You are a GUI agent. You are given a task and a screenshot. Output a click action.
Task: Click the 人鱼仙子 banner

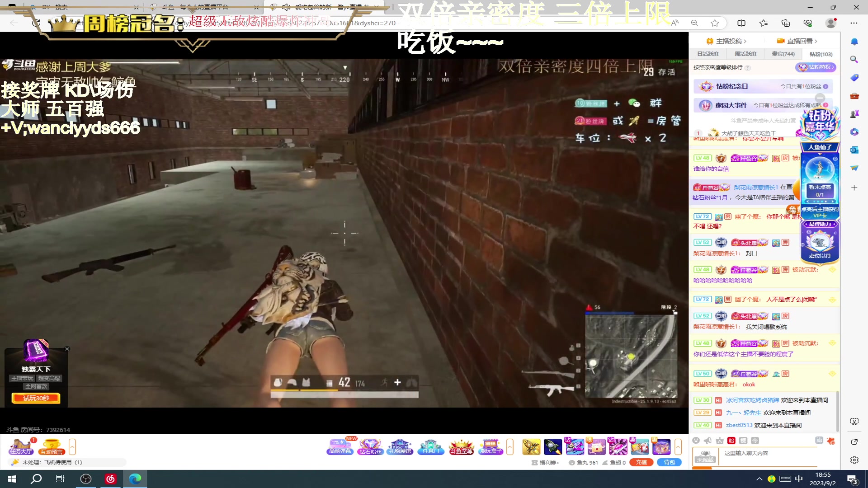[x=820, y=147]
